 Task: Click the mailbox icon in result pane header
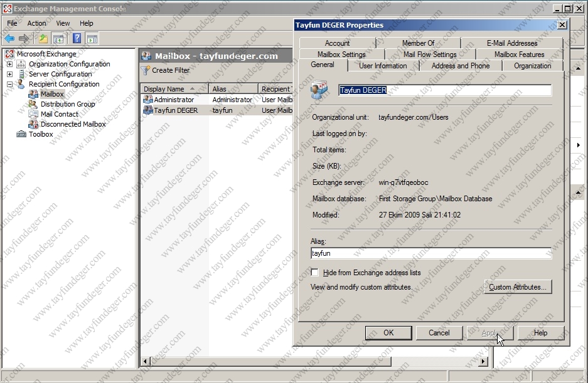coord(146,56)
